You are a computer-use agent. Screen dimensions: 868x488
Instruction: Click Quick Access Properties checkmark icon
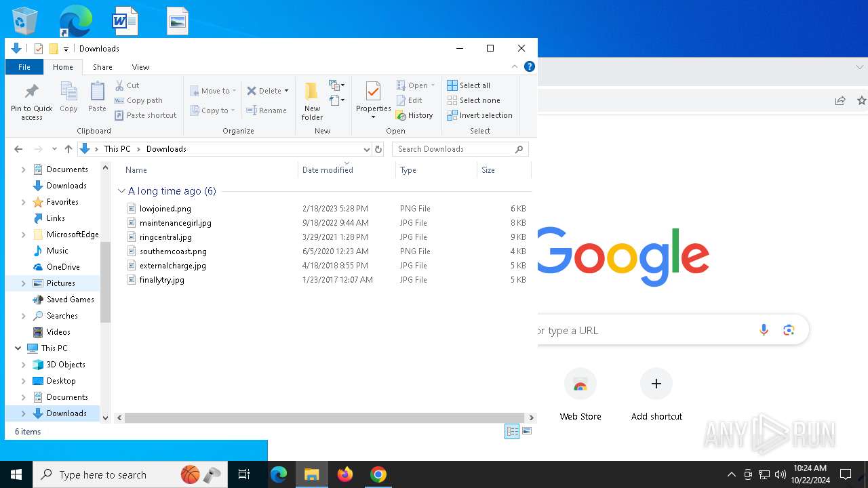[39, 49]
